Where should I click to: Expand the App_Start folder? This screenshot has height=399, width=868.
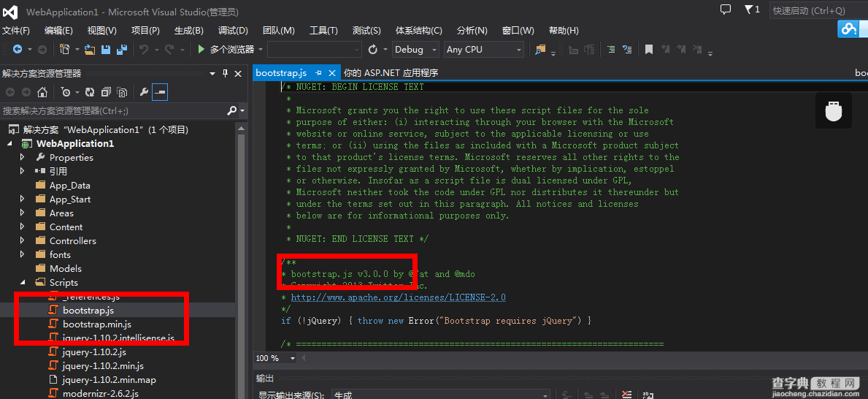(x=22, y=199)
